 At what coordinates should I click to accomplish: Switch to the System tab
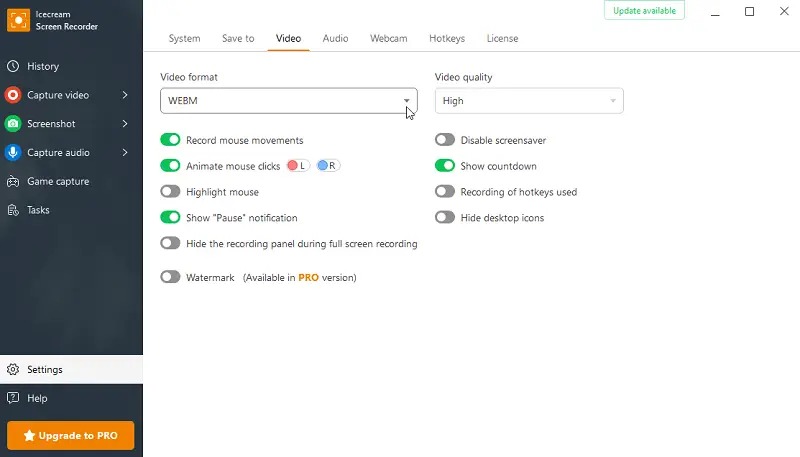185,38
